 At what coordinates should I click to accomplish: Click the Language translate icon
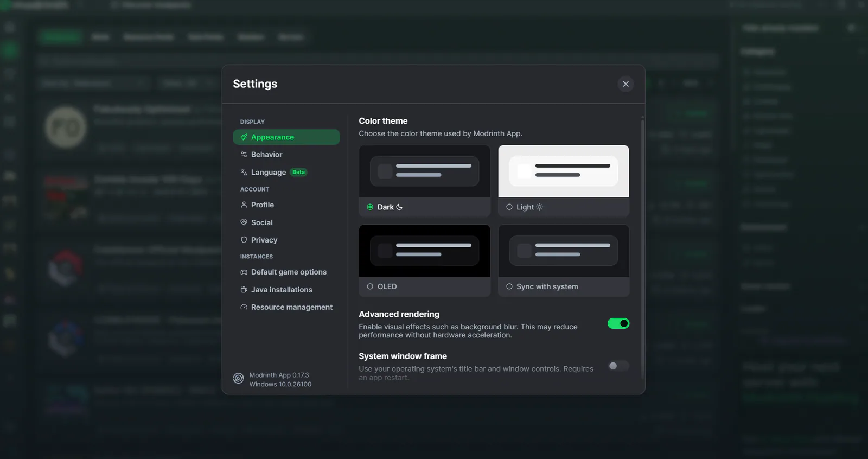244,173
